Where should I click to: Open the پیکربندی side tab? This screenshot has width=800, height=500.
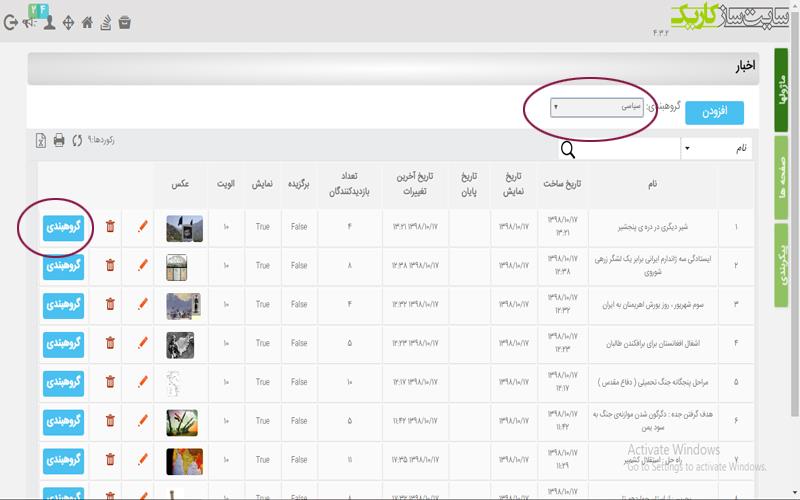pyautogui.click(x=781, y=265)
